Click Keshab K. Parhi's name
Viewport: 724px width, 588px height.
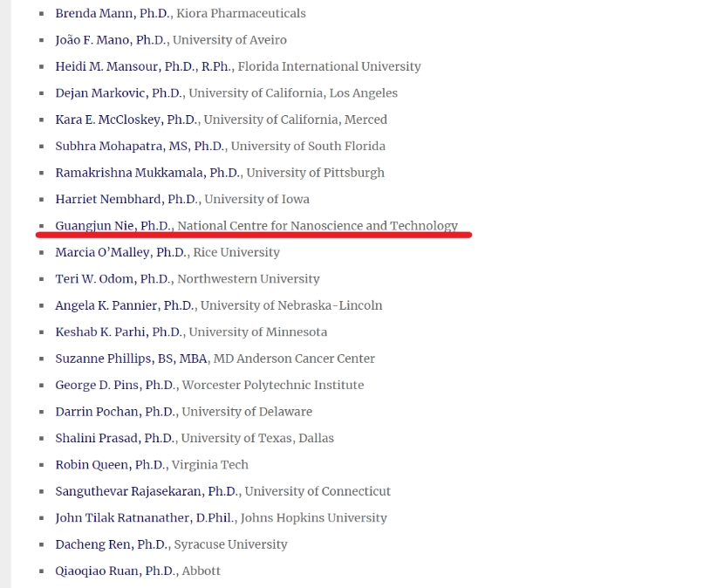[x=119, y=332]
